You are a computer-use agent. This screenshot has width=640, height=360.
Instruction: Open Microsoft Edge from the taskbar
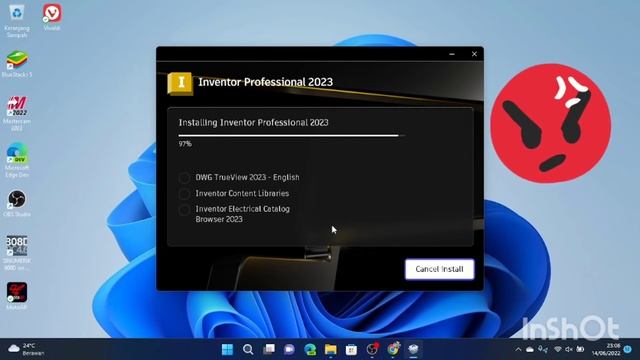click(310, 349)
